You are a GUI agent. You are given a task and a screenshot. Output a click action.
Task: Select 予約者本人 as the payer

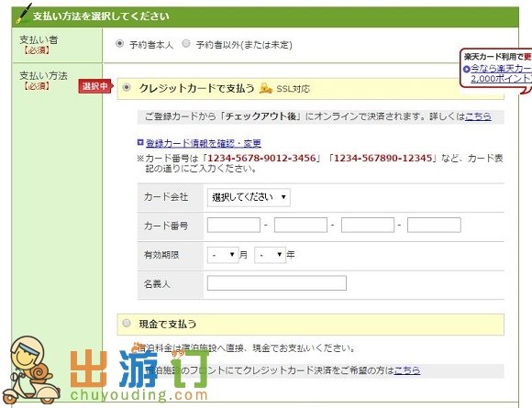pos(119,44)
